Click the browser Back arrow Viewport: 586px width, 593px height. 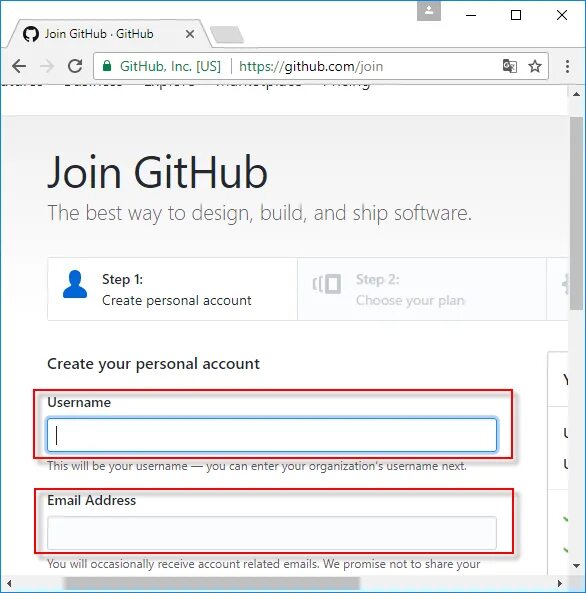point(19,66)
